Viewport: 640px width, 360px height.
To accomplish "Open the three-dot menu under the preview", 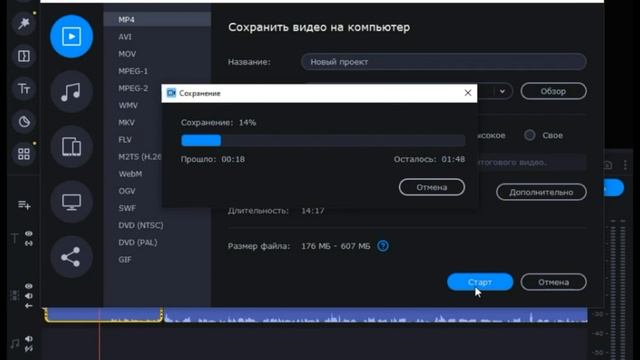I will pos(625,165).
